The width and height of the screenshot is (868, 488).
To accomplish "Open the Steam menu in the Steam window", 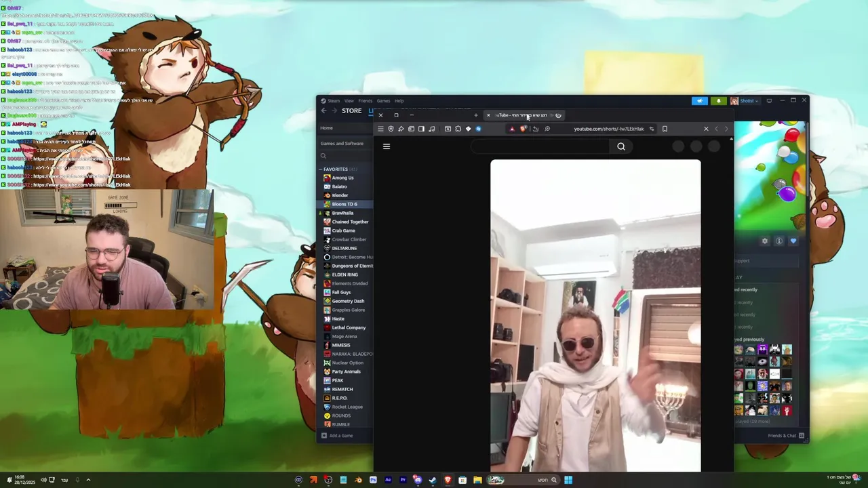I will (334, 101).
